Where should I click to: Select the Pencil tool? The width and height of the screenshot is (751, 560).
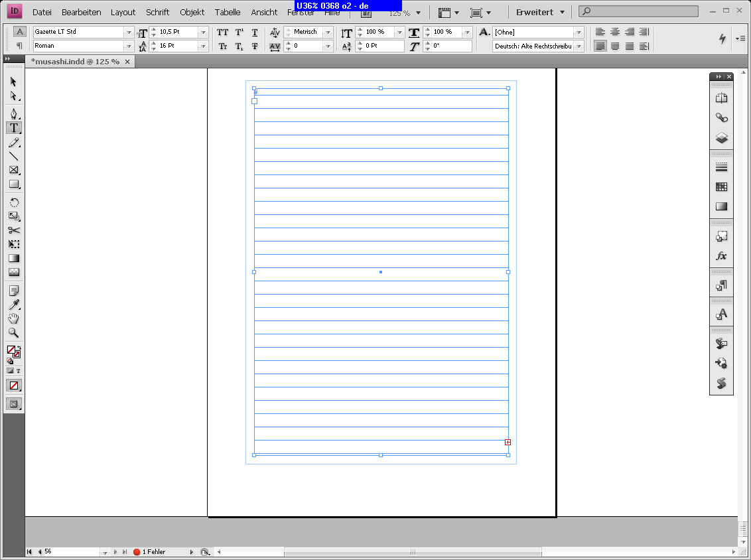13,142
